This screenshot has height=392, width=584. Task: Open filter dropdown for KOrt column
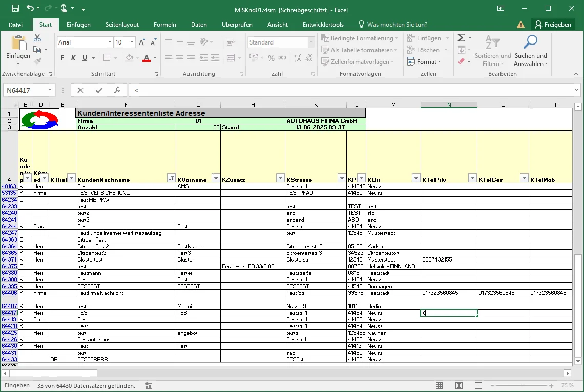416,178
